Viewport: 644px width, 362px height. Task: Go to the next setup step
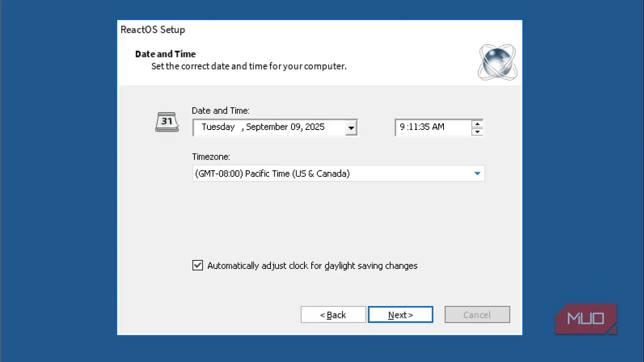(401, 315)
